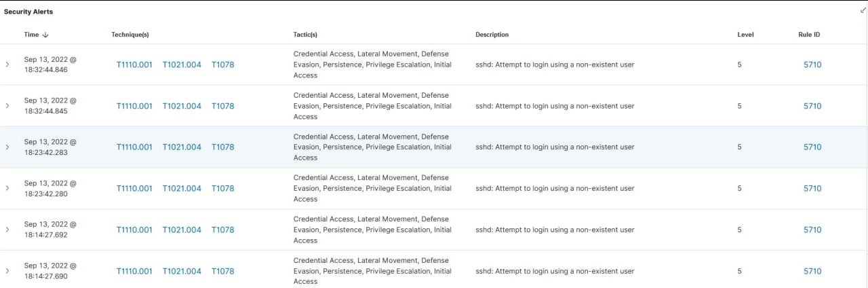Click the Time column sort arrow
Screen dimensions: 868x288
point(45,35)
